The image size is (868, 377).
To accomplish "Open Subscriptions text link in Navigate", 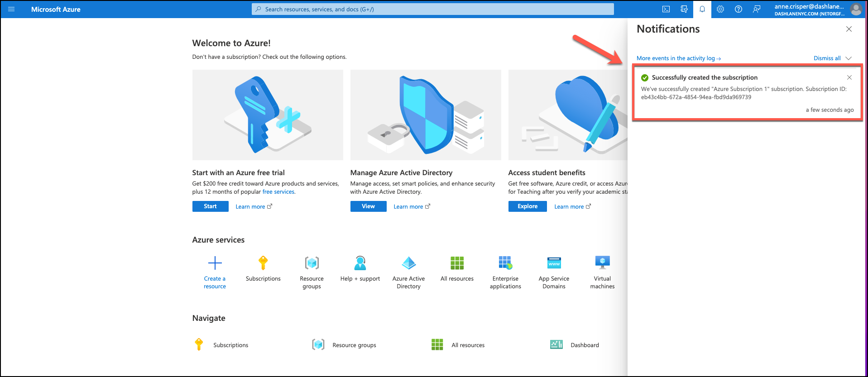I will coord(231,345).
